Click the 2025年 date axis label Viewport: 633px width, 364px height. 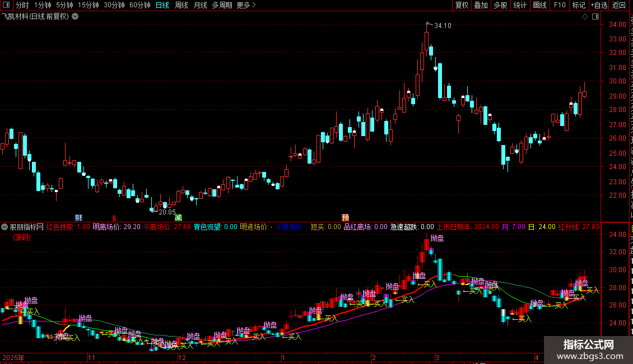pos(13,357)
